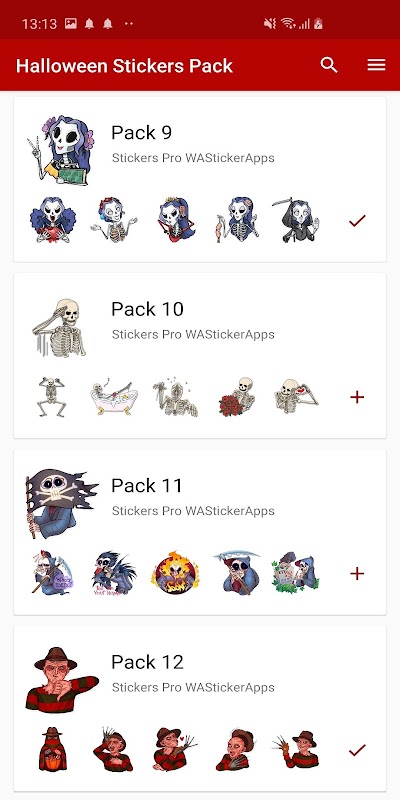400x800 pixels.
Task: Add Pack 11 with the plus icon
Action: click(x=357, y=573)
